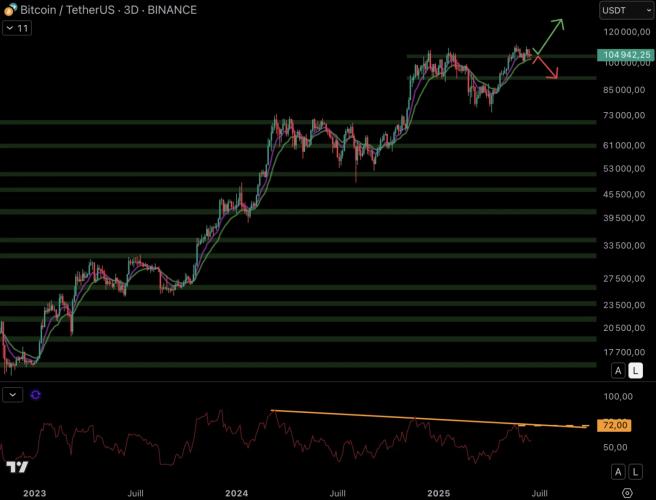Click the 2024 time axis label
Image resolution: width=656 pixels, height=500 pixels.
[236, 493]
